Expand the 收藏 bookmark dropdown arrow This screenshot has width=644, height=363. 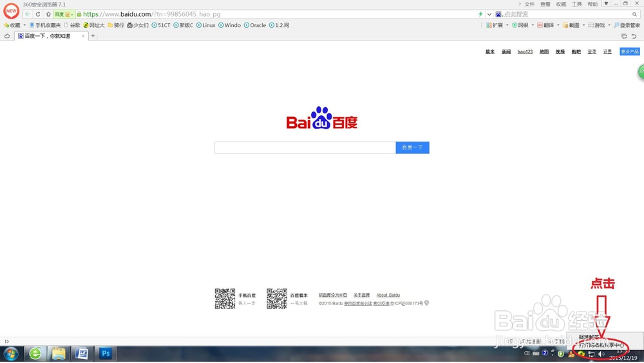pyautogui.click(x=24, y=25)
